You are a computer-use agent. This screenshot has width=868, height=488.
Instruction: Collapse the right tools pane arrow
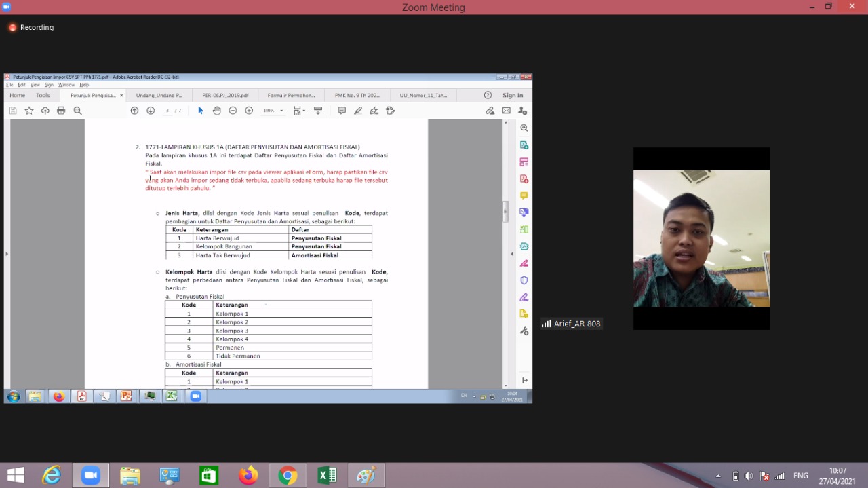tap(512, 254)
